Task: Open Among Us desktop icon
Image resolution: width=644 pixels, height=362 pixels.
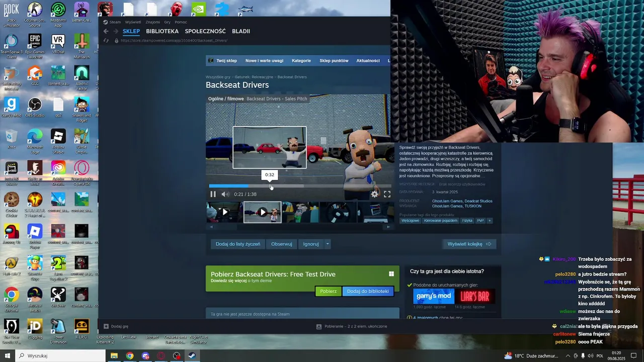Action: pyautogui.click(x=11, y=234)
